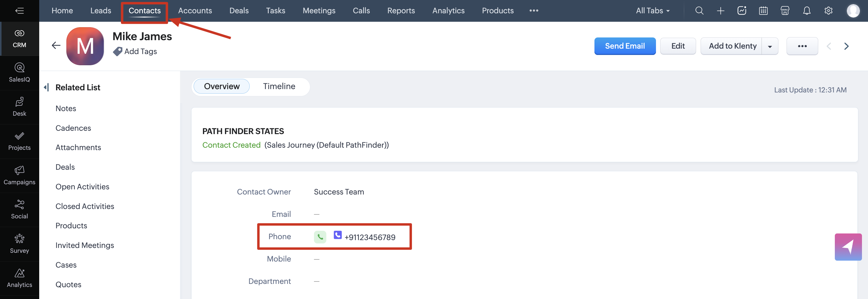The width and height of the screenshot is (868, 299).
Task: Click Add Tags link under contact name
Action: point(140,51)
